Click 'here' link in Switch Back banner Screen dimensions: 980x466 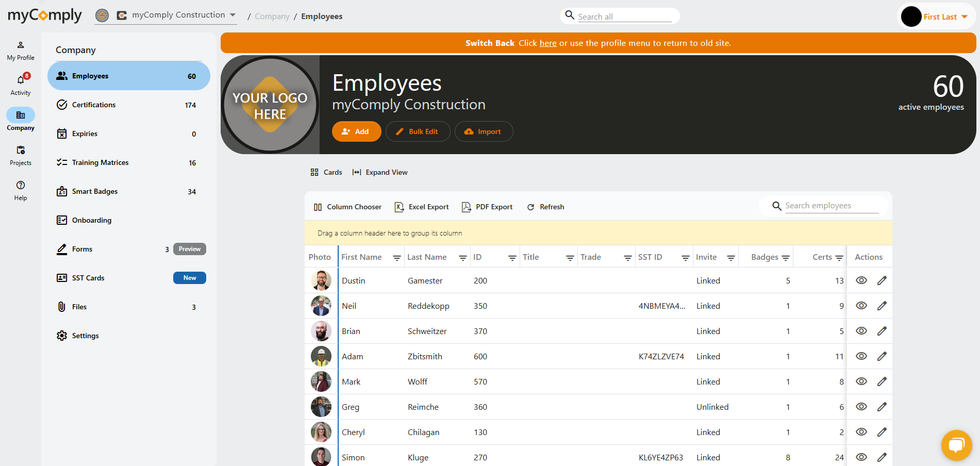point(548,43)
